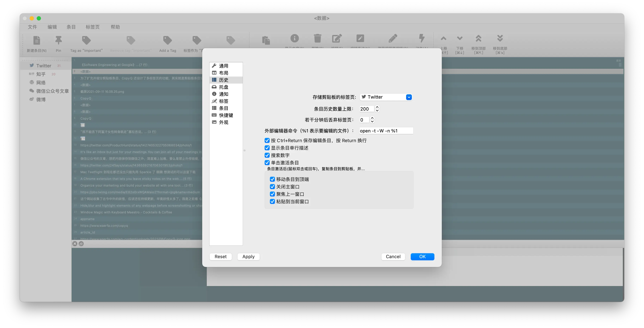The width and height of the screenshot is (644, 328).
Task: Click the Apply button
Action: click(248, 257)
